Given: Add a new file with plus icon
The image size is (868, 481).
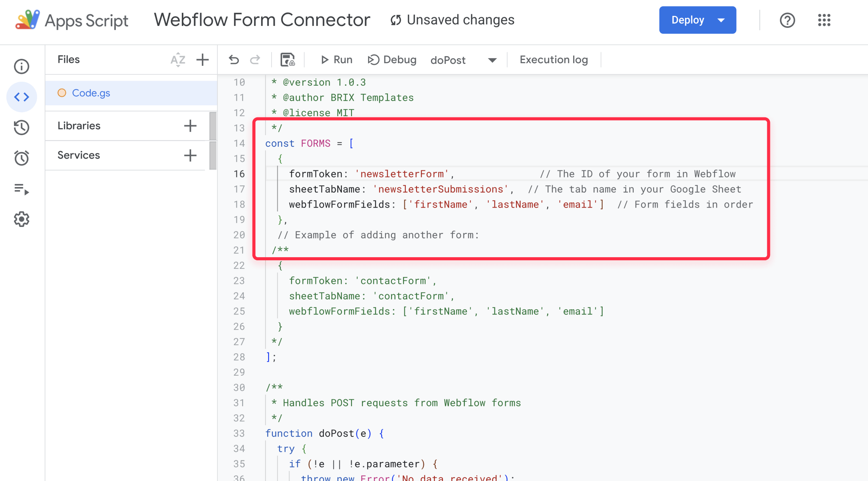Looking at the screenshot, I should click(203, 60).
